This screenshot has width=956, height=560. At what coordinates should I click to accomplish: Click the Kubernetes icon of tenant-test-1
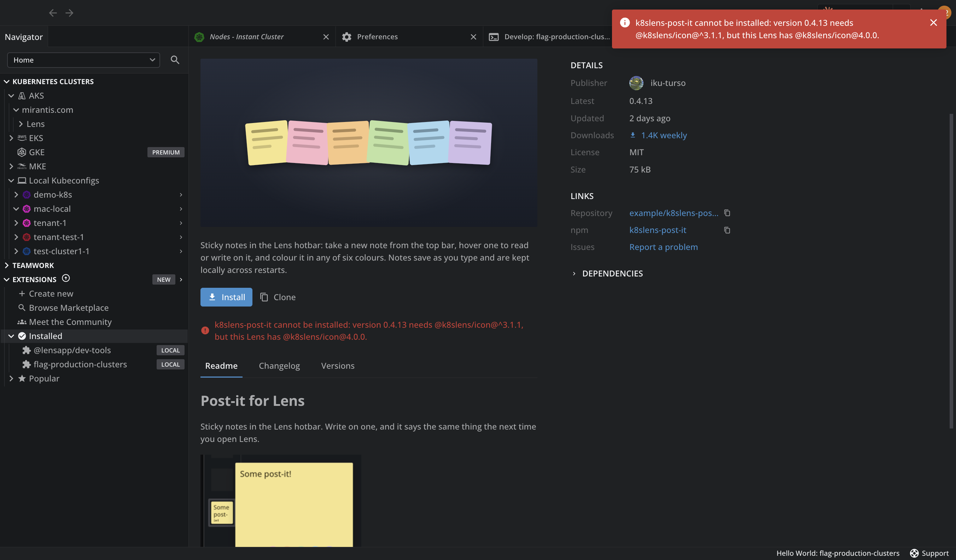click(27, 237)
